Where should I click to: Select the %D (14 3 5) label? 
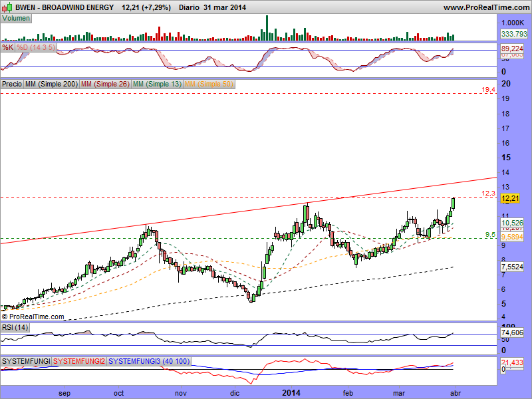click(x=36, y=47)
